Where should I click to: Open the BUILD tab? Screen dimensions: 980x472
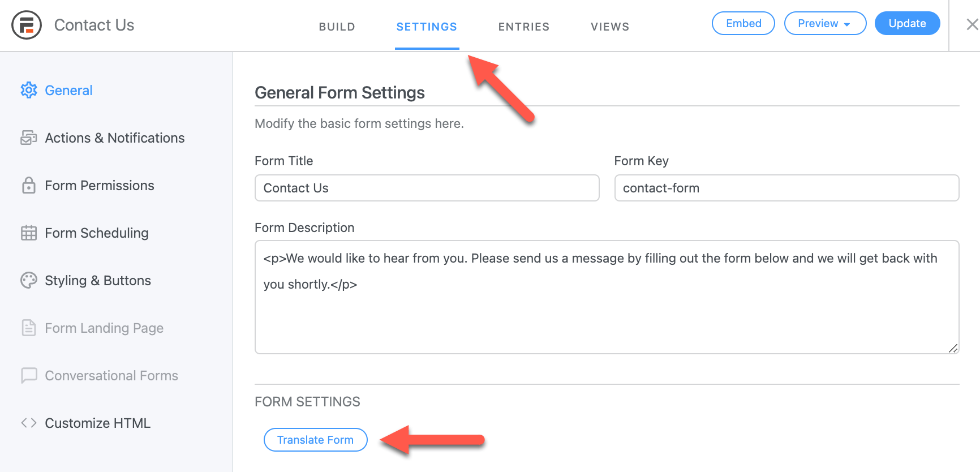coord(337,26)
